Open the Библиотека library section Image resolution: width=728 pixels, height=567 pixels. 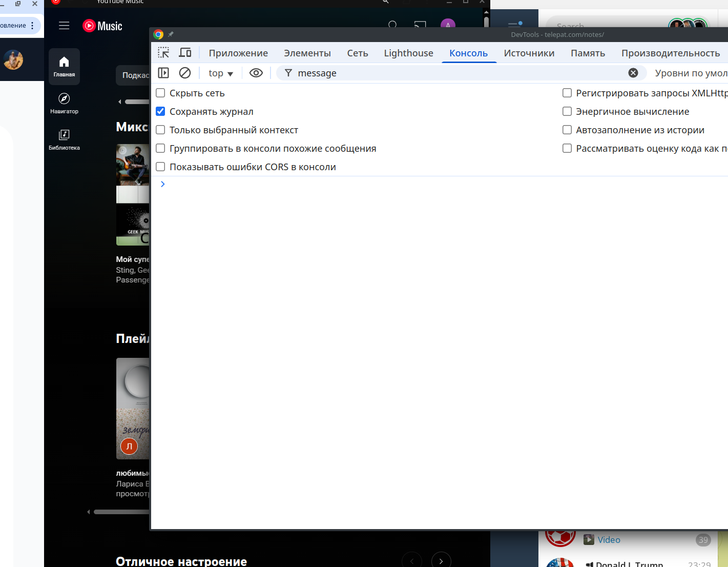click(x=64, y=139)
